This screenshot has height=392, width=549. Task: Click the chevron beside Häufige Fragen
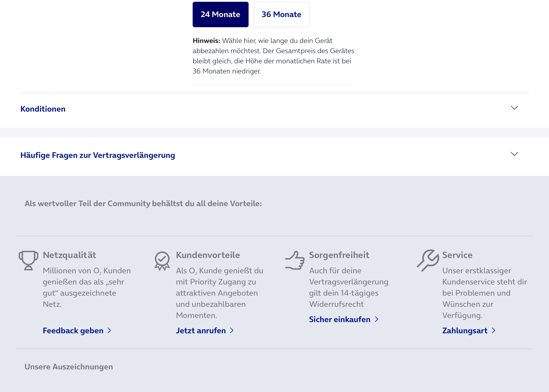514,154
